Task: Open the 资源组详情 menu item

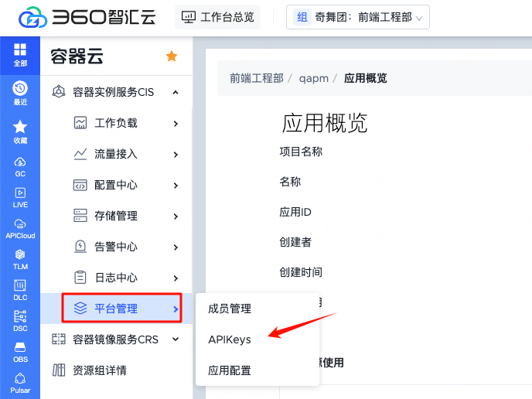Action: pyautogui.click(x=116, y=370)
